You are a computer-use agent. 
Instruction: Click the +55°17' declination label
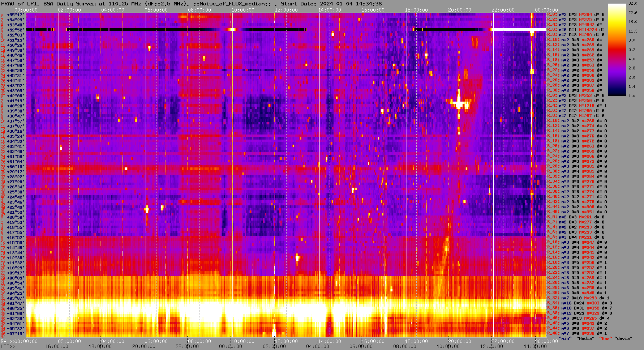16,14
